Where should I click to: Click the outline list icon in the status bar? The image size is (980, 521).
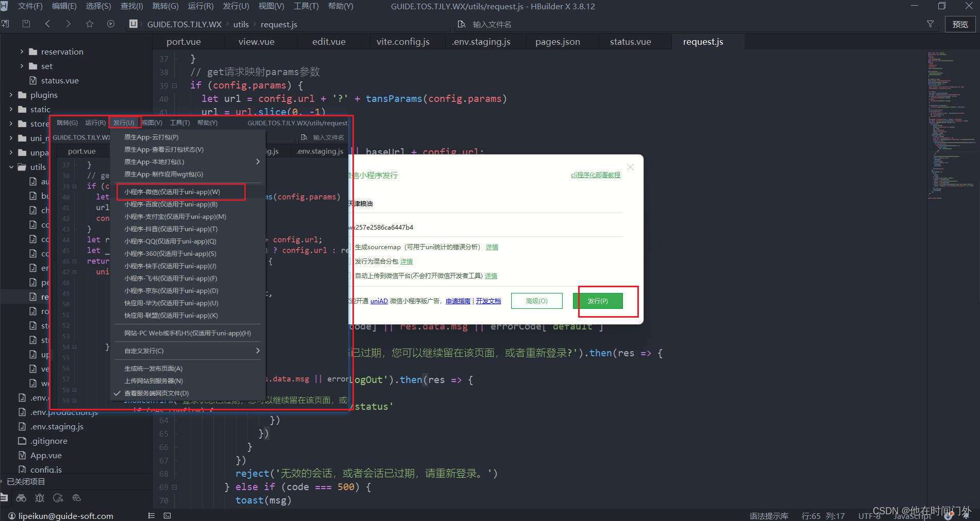pyautogui.click(x=151, y=515)
